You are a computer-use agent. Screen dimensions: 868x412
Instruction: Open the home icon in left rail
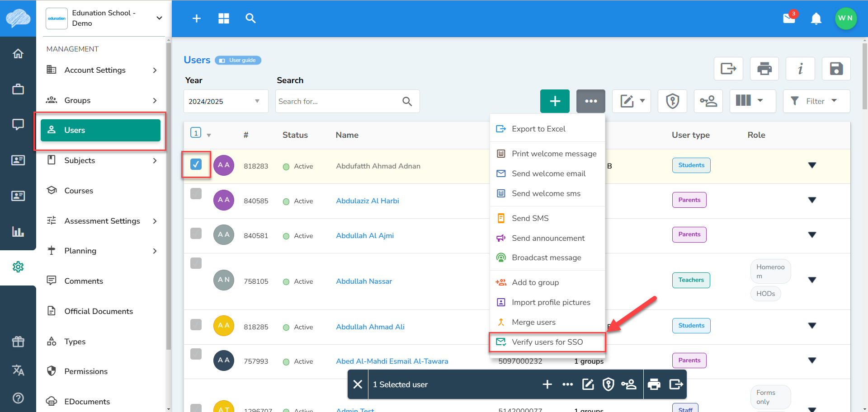click(x=18, y=54)
